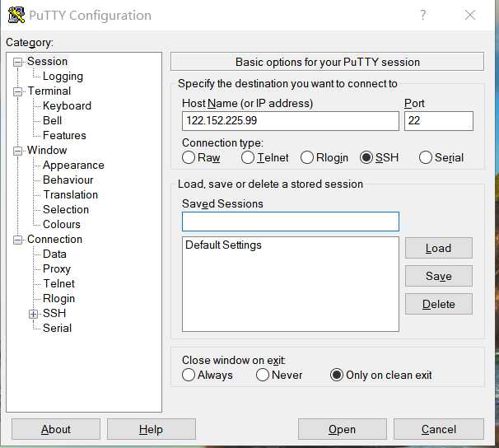Open the Data settings category

click(54, 254)
